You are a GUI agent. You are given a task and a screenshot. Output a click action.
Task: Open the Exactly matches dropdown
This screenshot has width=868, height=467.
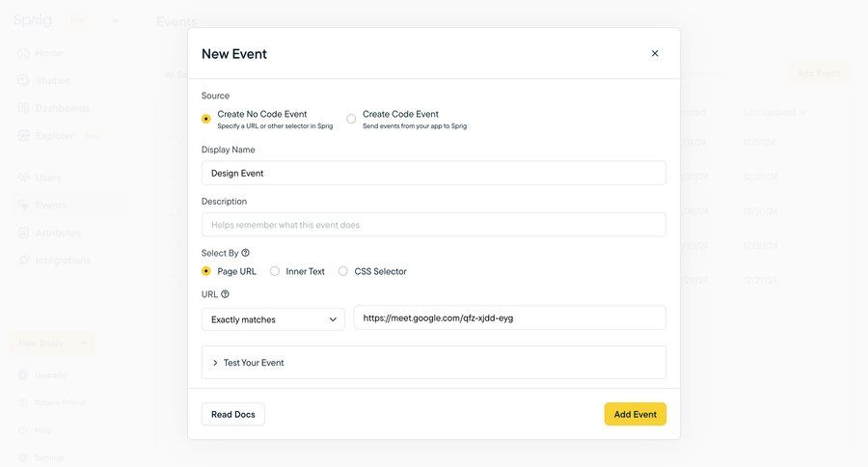pos(273,319)
